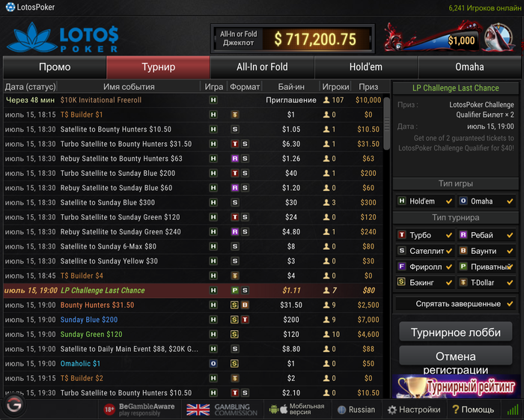Open the Omaha tab
The image size is (524, 420).
click(469, 67)
